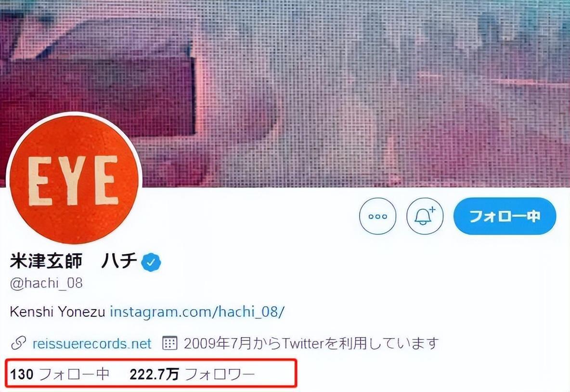Screen dimensions: 570x392
Task: Visit the reissuerecords.net website link
Action: 91,343
